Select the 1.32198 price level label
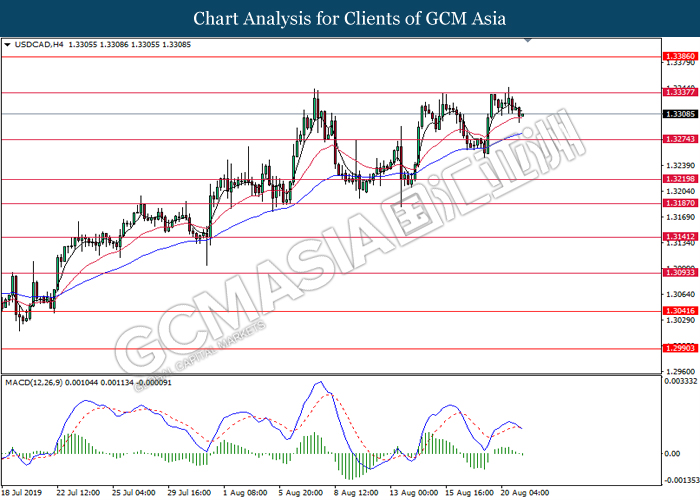The width and height of the screenshot is (700, 500). (680, 179)
